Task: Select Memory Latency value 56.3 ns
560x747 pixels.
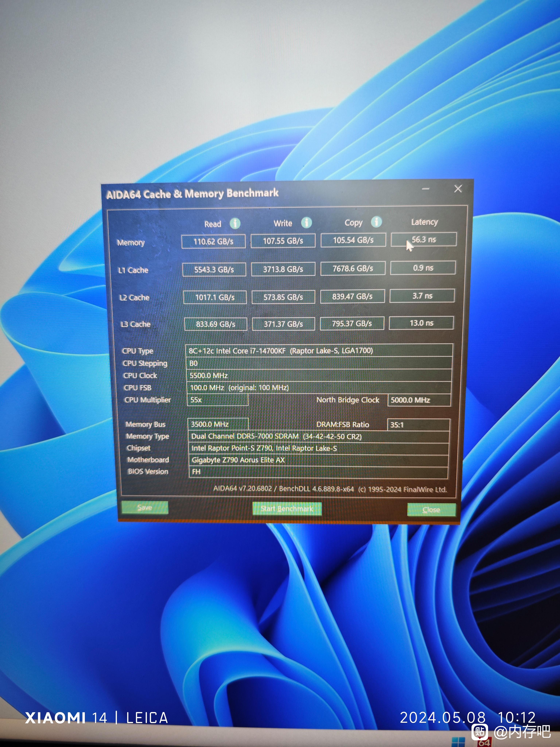Action: 424,239
